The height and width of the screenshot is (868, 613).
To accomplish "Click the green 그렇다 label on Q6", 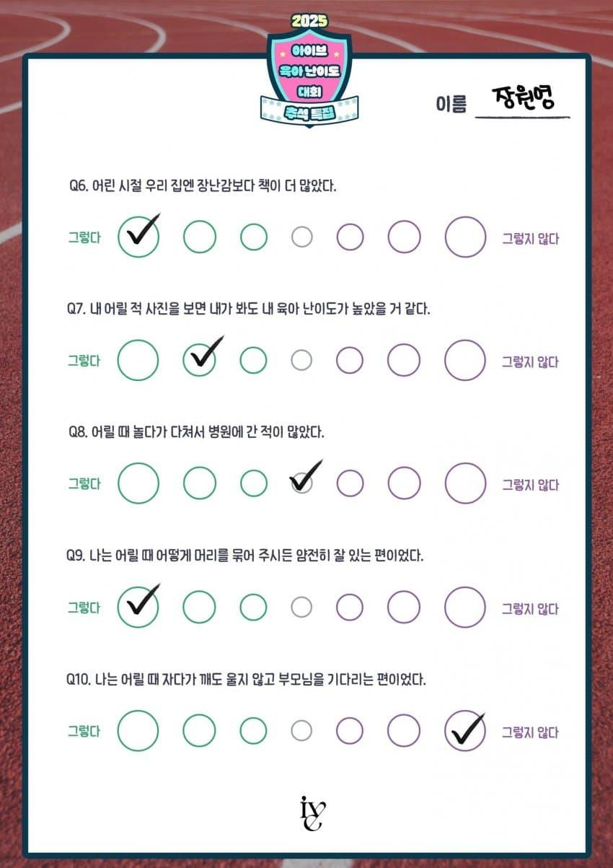I will pos(84,237).
